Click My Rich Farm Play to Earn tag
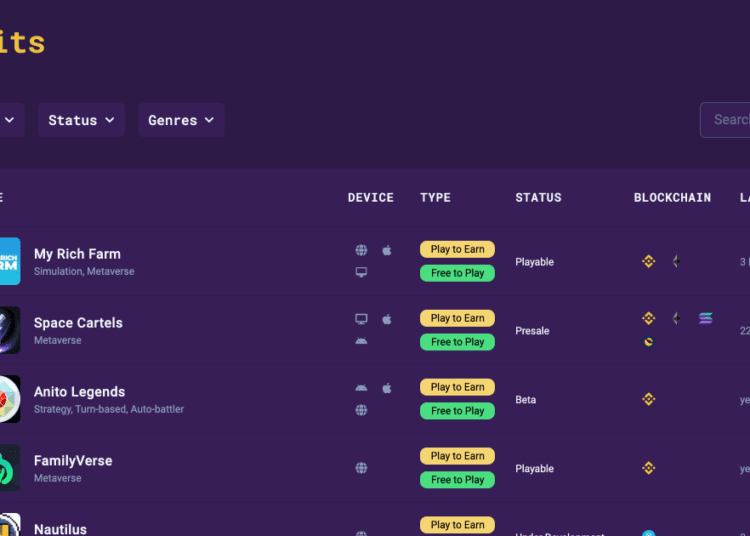Image resolution: width=750 pixels, height=536 pixels. pos(457,249)
